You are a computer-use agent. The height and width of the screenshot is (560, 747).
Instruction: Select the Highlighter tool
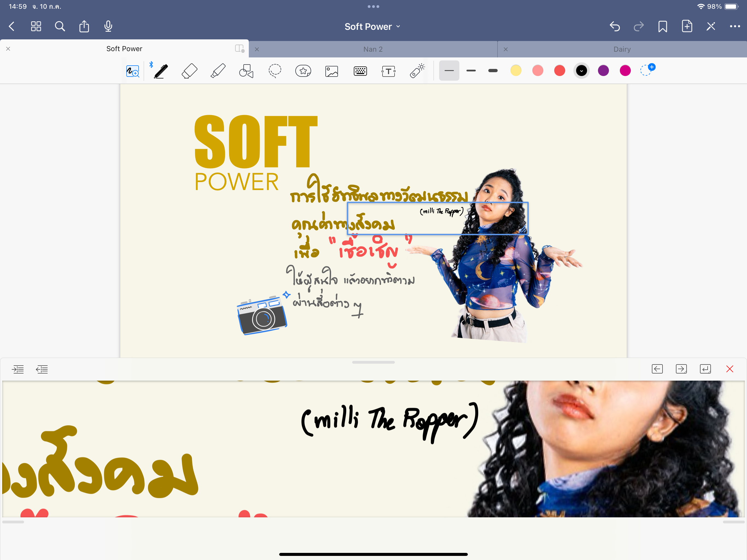(218, 71)
